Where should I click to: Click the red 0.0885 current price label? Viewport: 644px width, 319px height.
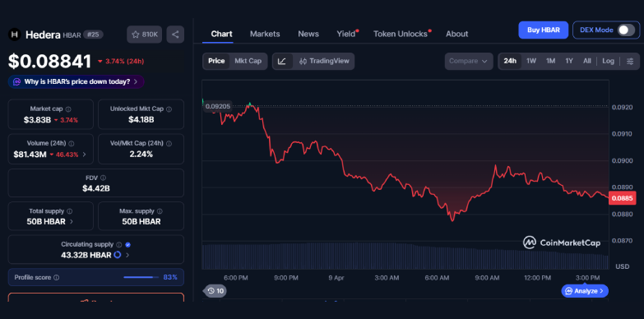click(622, 198)
